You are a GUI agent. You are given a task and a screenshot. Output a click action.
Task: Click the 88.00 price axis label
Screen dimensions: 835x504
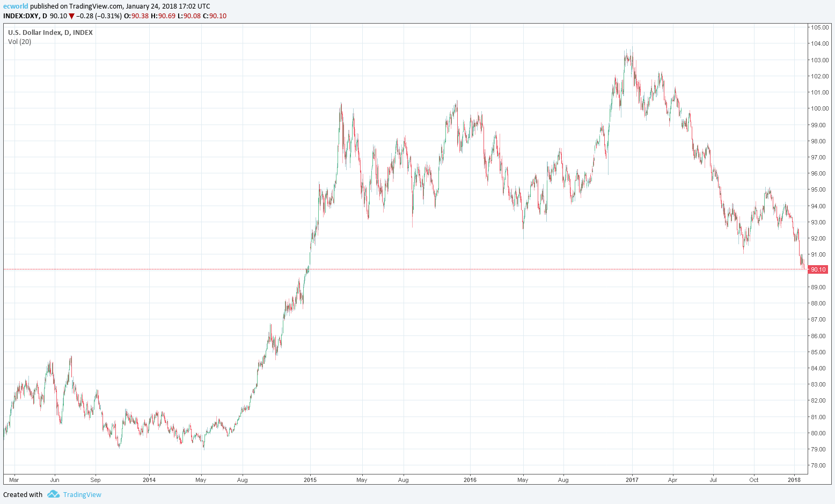818,303
